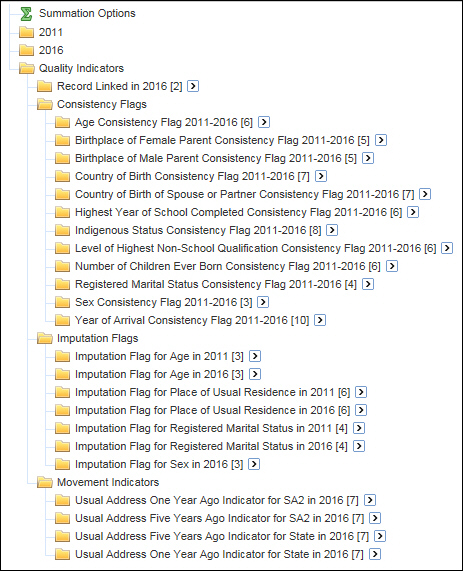Expand arrow for Birthplace of Female Parent Consistency Flag

pos(381,140)
